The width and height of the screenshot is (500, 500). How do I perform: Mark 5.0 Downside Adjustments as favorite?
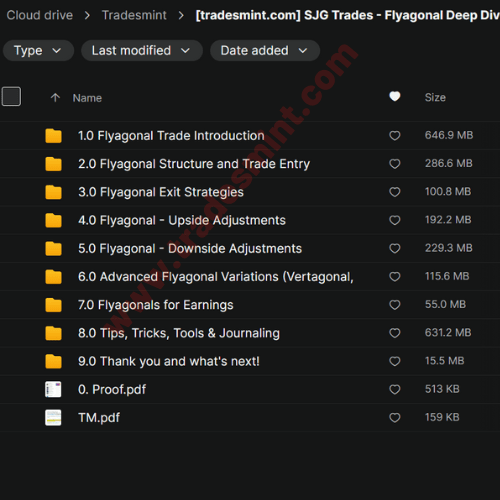[x=395, y=248]
